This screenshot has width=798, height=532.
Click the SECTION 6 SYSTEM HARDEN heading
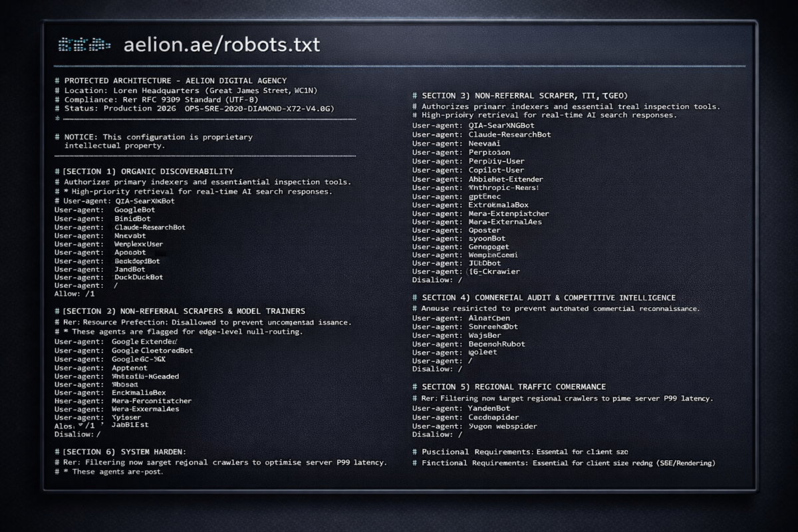pos(120,452)
